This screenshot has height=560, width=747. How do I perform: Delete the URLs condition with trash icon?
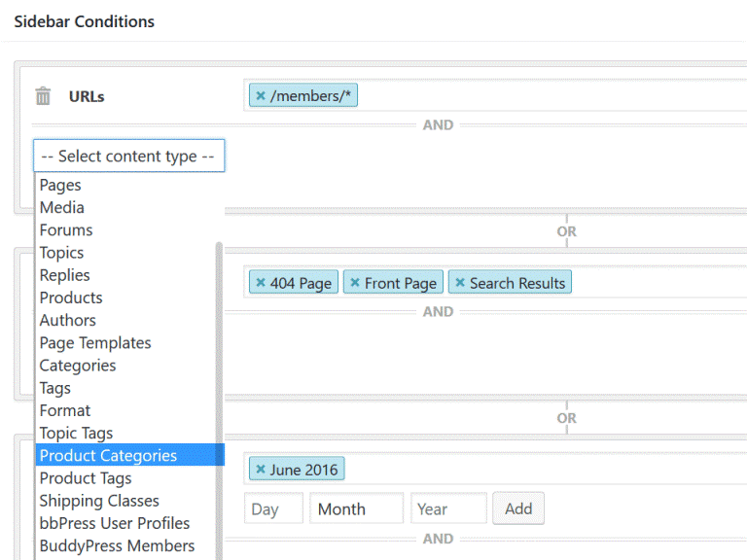pos(43,95)
